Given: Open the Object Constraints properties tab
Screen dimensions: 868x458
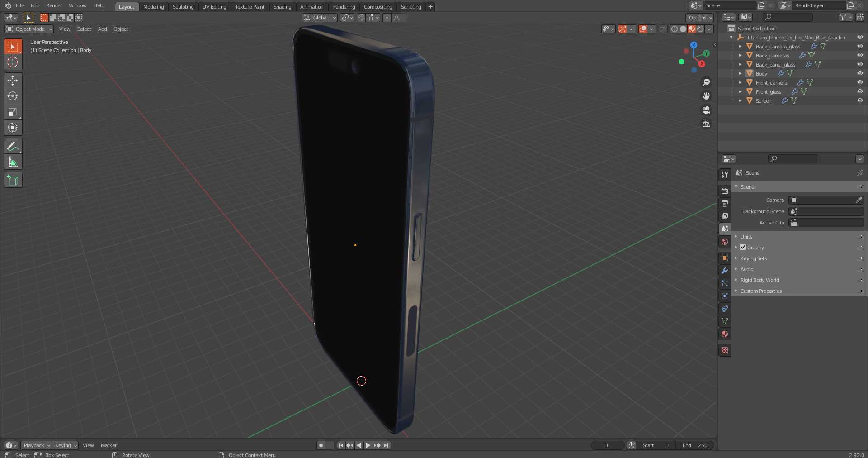Looking at the screenshot, I should pyautogui.click(x=725, y=309).
